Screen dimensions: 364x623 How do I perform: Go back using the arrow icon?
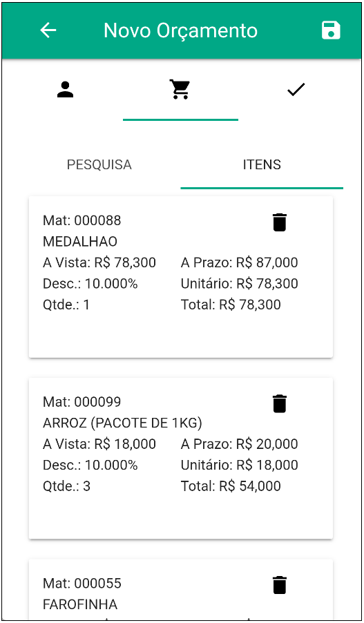(48, 30)
